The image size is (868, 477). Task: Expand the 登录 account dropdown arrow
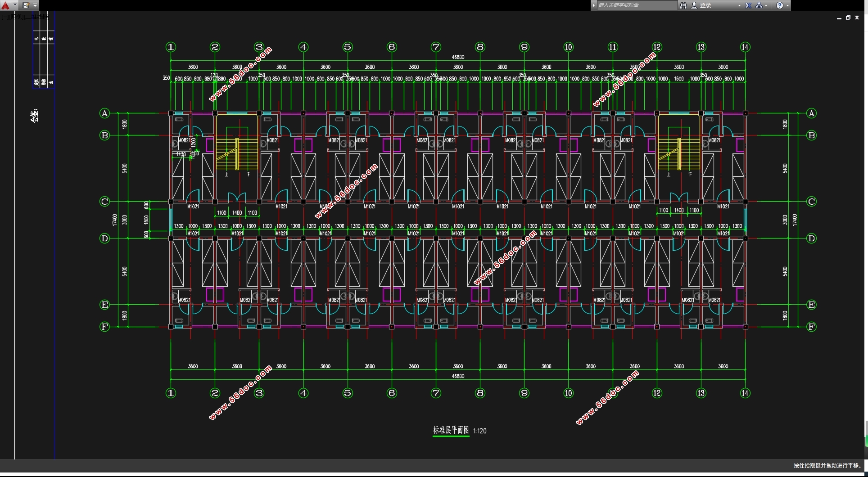click(739, 5)
